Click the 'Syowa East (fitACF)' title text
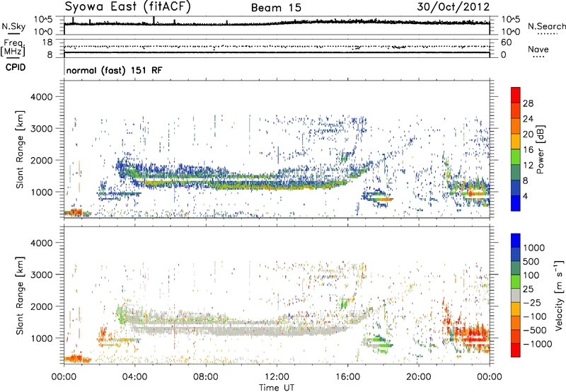This screenshot has height=392, width=566. [127, 7]
